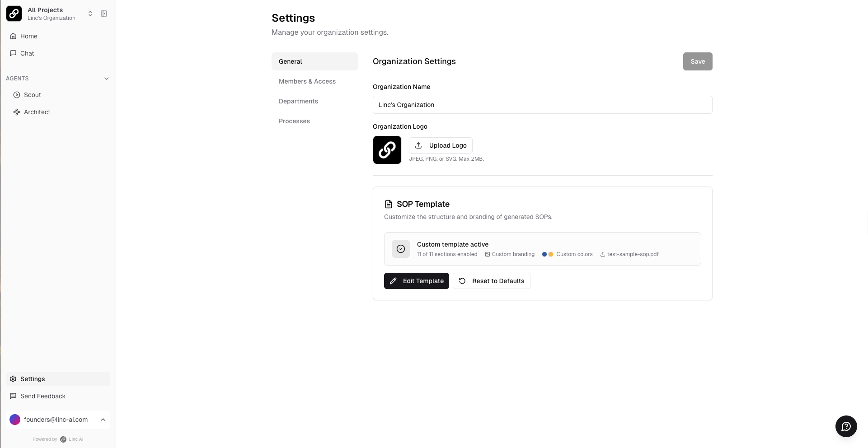Click the SOP Template document icon

(388, 204)
